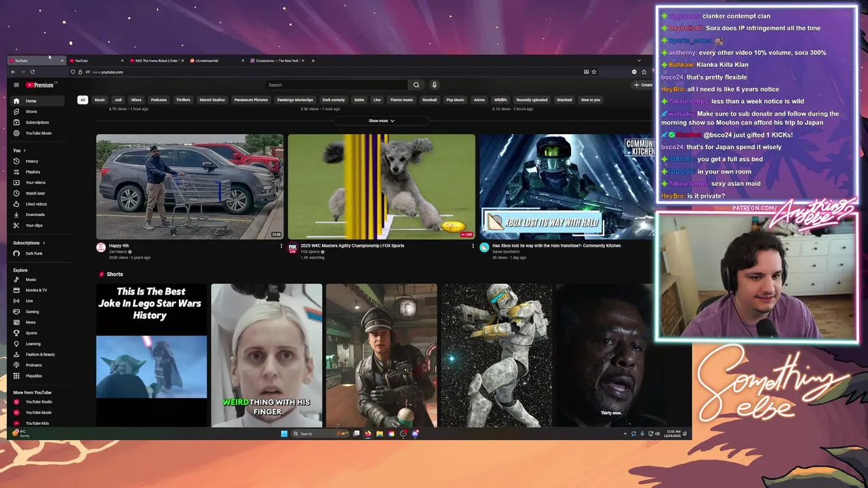Open the taskbar weather widget

[x=20, y=433]
